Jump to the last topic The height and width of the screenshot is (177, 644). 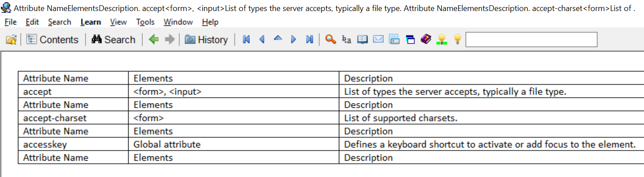coord(309,40)
